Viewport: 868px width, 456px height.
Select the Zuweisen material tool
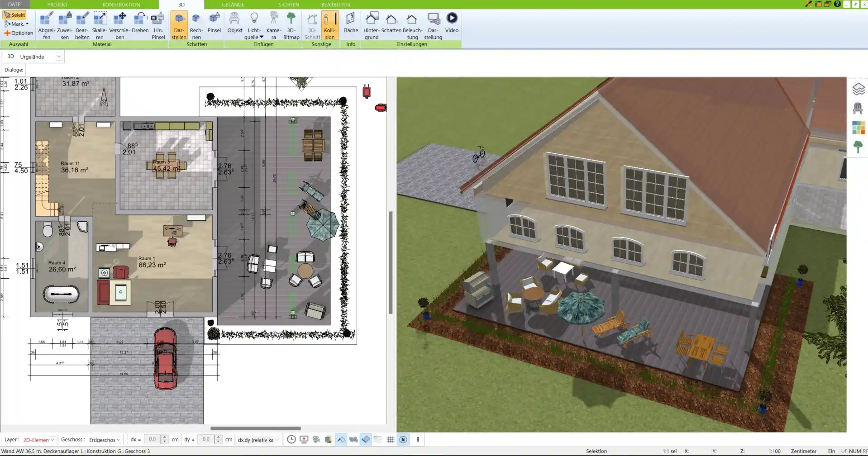pos(65,26)
